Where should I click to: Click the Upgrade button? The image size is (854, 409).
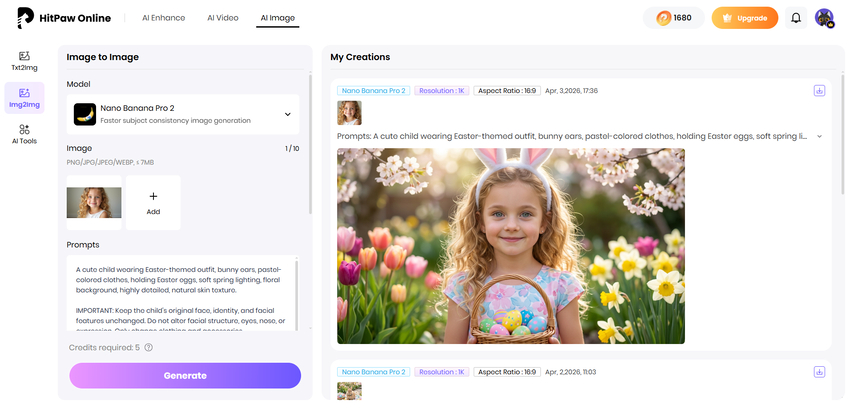coord(744,18)
